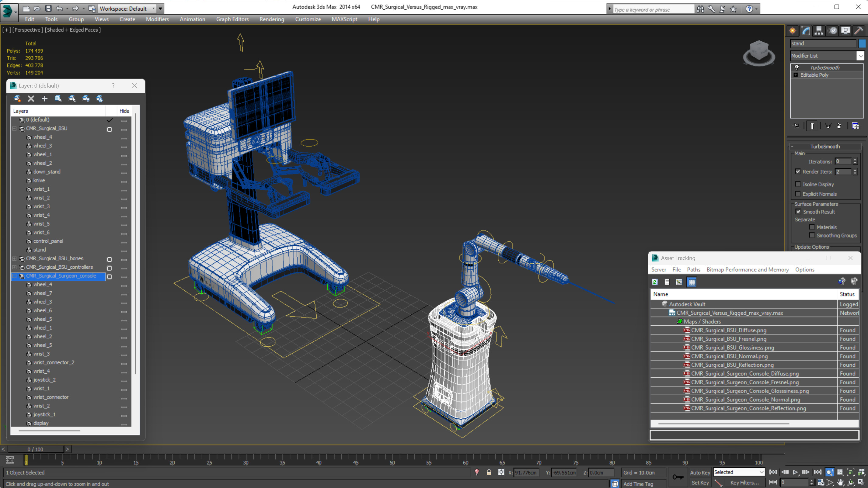Open the Rendering menu
Viewport: 868px width, 488px height.
point(272,19)
